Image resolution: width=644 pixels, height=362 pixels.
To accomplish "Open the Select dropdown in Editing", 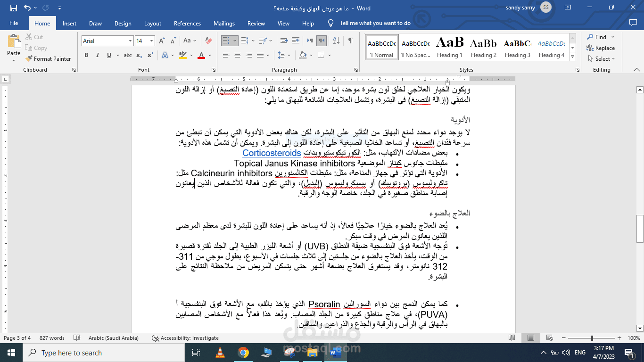I will coord(602,59).
